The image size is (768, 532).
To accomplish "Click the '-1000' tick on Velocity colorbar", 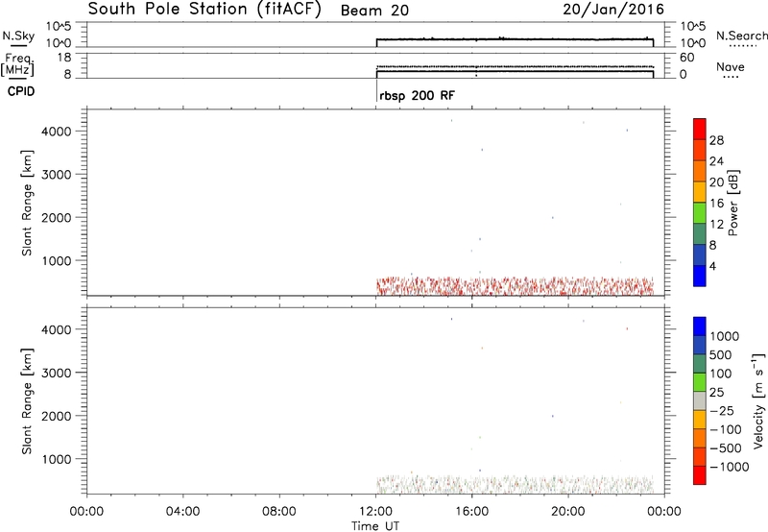I will coord(730,467).
